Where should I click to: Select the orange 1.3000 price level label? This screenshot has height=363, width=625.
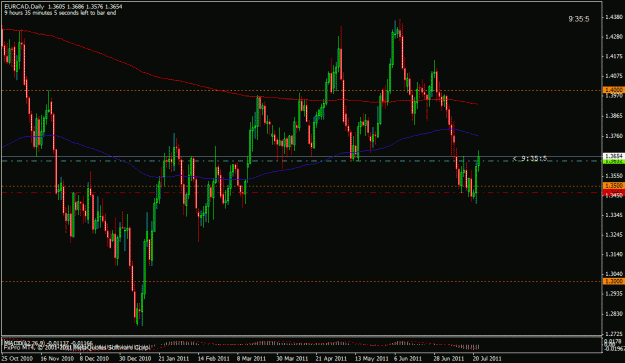pyautogui.click(x=613, y=281)
